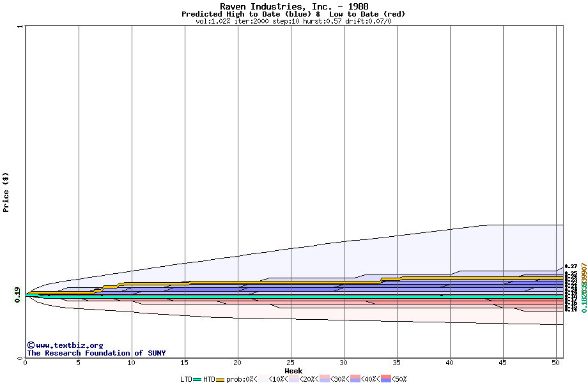
Task: Click the 0.27 price label on right
Action: coord(571,266)
